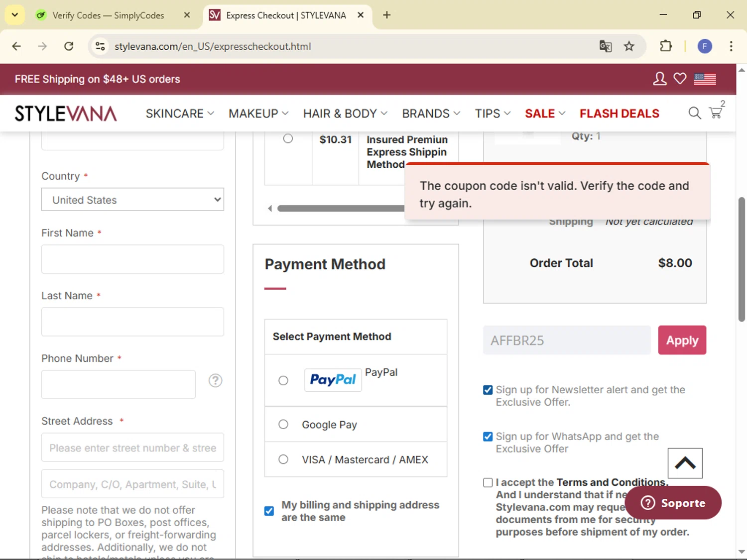Click the coupon code field with AFFBR25
This screenshot has width=747, height=560.
[x=567, y=340]
